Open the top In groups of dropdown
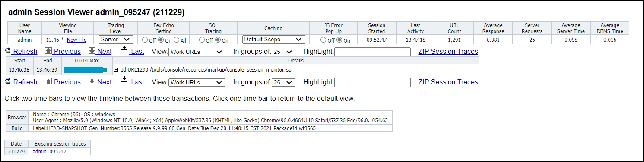This screenshot has width=644, height=162. 283,52
